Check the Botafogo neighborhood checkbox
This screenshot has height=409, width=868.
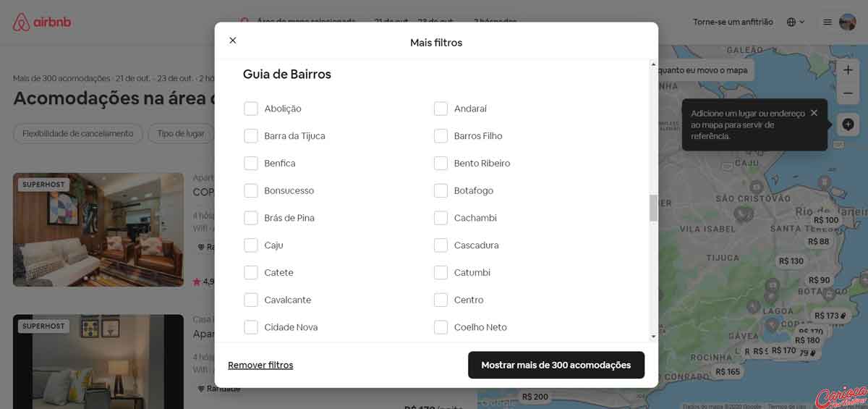(441, 190)
